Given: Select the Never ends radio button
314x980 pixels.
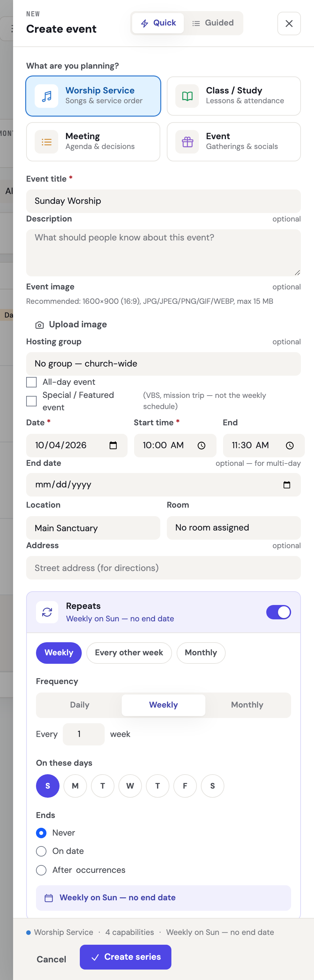Looking at the screenshot, I should click(x=41, y=833).
